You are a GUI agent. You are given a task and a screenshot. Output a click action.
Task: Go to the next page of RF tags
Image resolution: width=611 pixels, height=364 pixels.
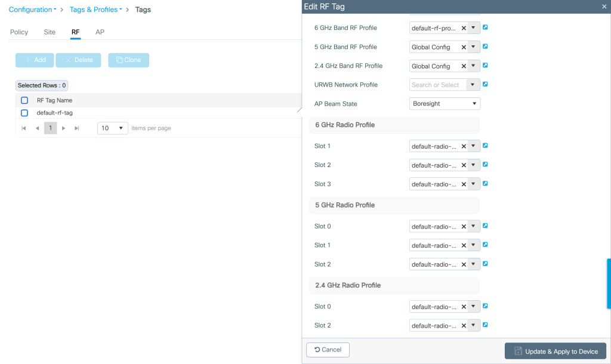pos(64,128)
